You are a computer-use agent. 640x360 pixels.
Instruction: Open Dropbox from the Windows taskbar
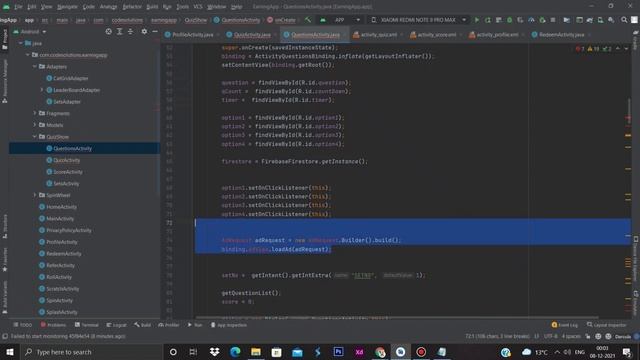pos(214,352)
